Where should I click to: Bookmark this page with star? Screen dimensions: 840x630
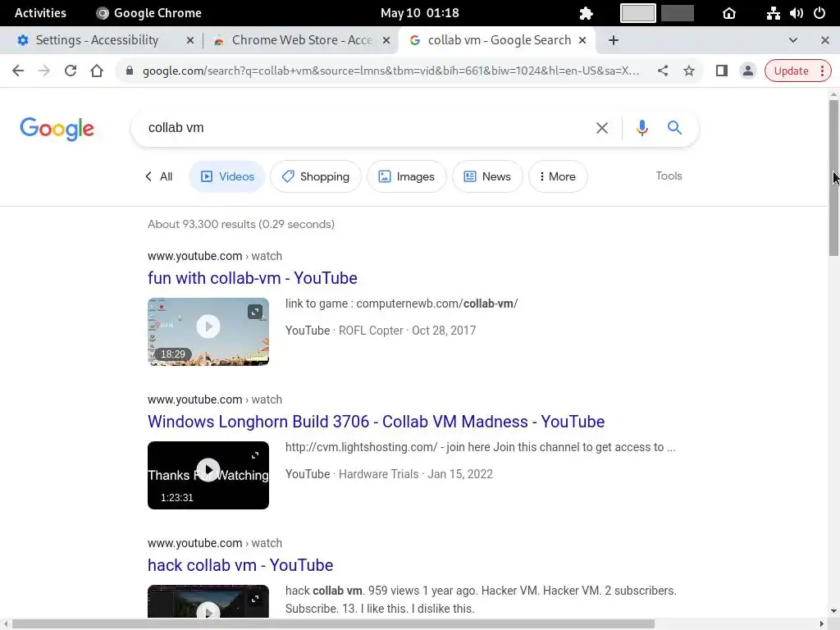(689, 71)
